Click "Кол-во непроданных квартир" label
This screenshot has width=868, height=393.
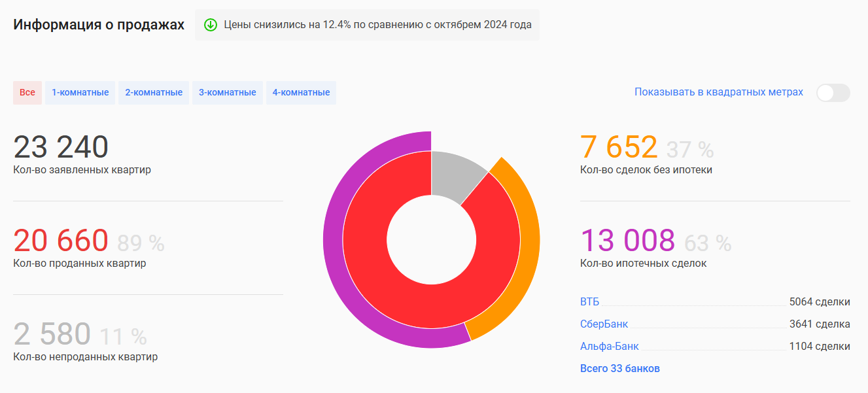tap(86, 357)
